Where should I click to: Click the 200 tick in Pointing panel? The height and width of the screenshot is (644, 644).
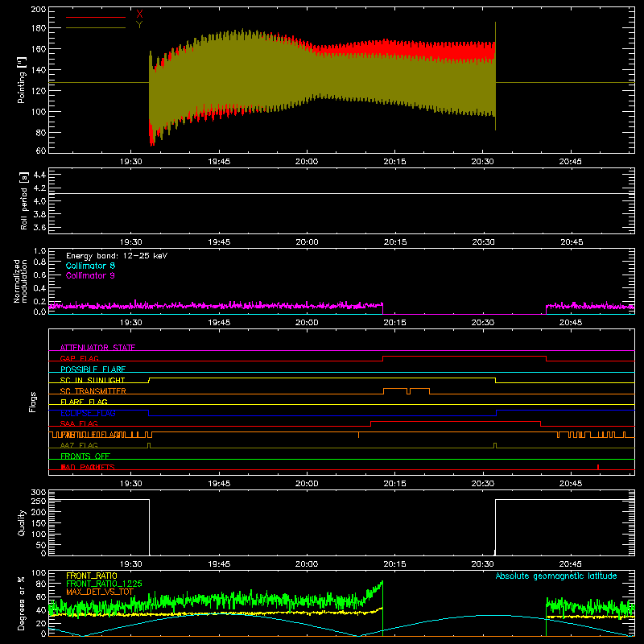[x=38, y=10]
